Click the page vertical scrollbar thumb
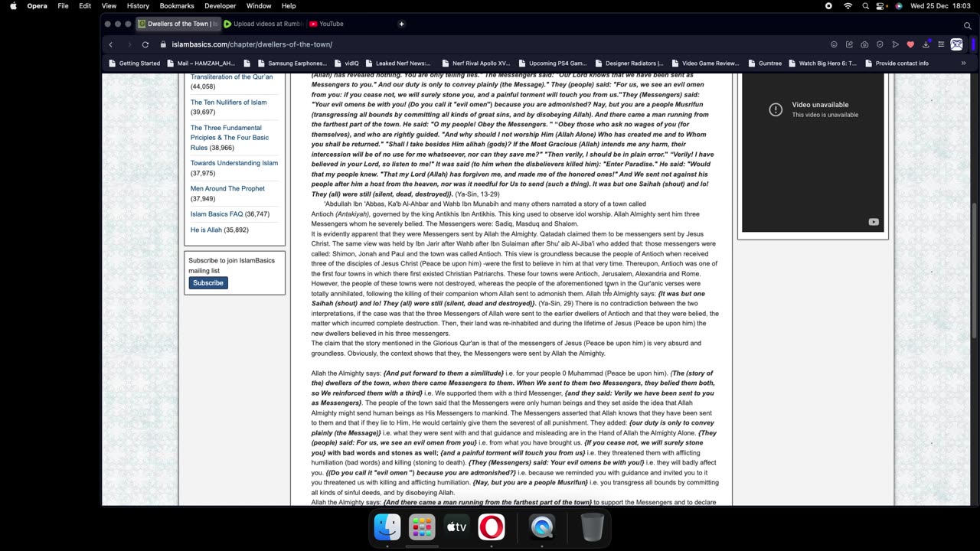 pos(975,270)
